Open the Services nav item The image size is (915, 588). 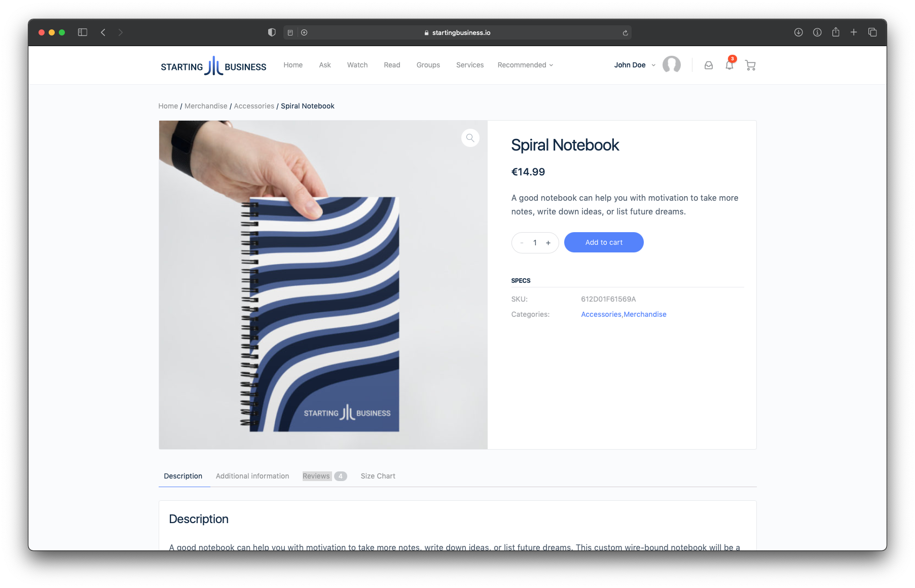pyautogui.click(x=470, y=65)
